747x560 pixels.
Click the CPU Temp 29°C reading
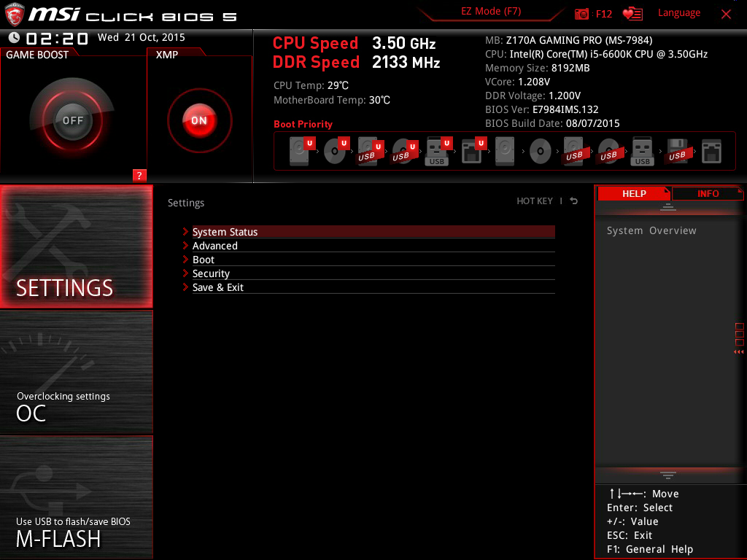[311, 85]
